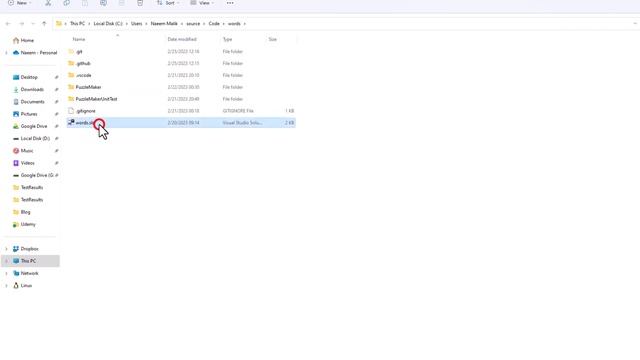Select Local Disk (C:) in breadcrumb
Screen dimensions: 640x360
(108, 24)
